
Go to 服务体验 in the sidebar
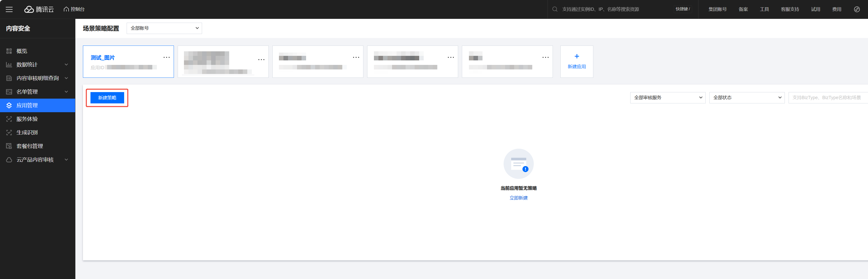(x=27, y=119)
